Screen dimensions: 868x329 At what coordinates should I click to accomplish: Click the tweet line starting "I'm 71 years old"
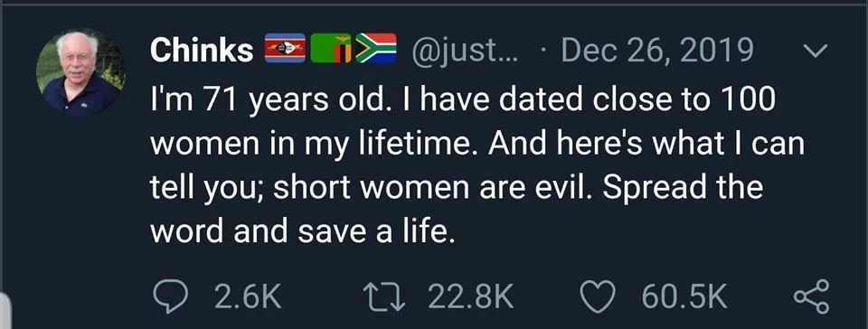[463, 99]
